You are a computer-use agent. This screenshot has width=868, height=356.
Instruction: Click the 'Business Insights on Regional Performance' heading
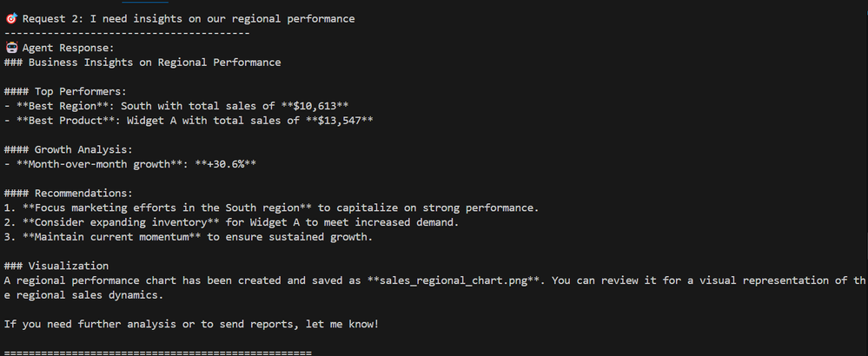coord(155,63)
